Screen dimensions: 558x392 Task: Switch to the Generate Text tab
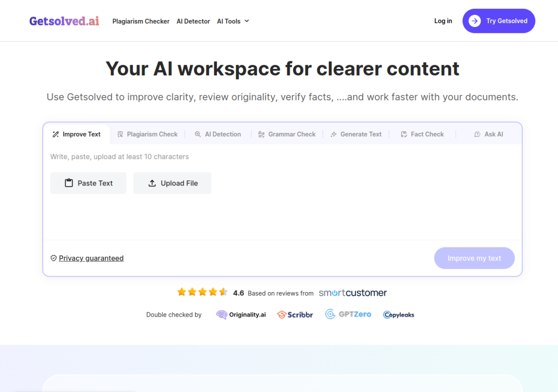click(356, 134)
